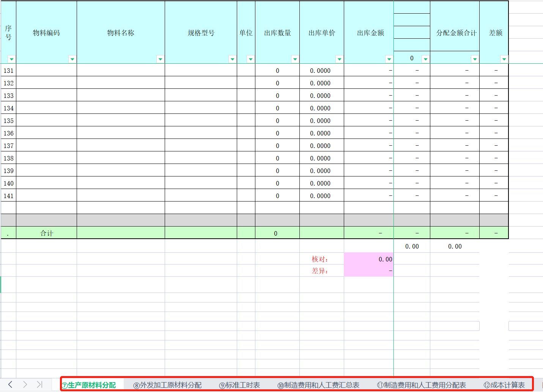Select the pink 核对 value cell

[x=368, y=259]
